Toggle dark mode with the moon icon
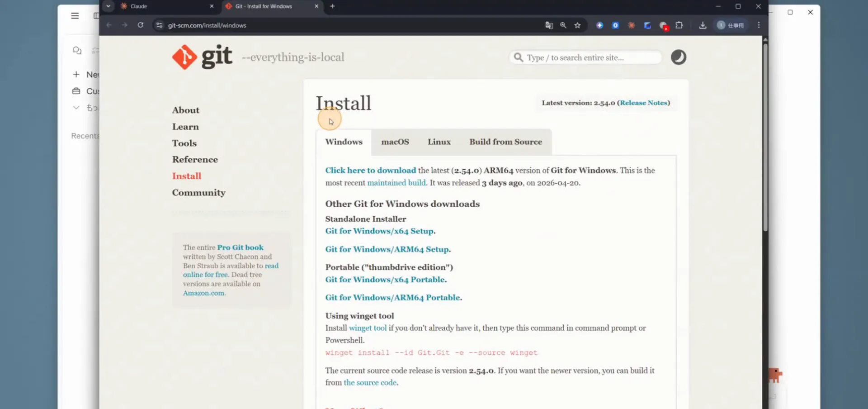 pos(678,57)
